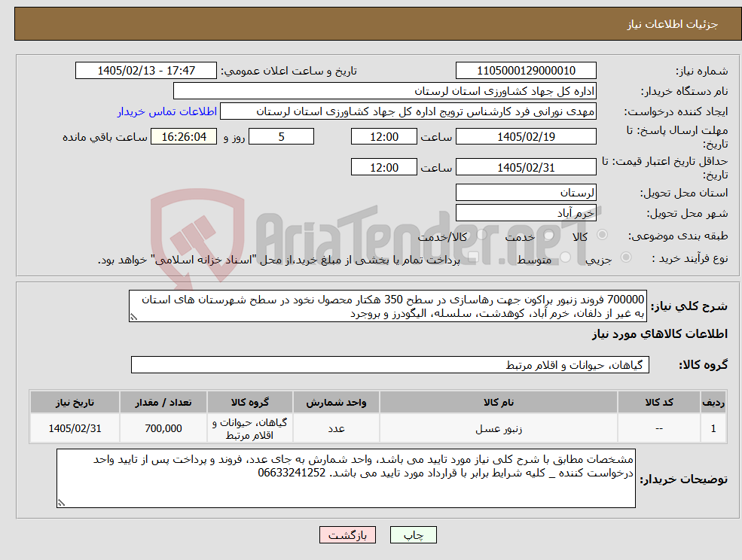
Task: Click the زنبور عسل item name cell
Action: (x=498, y=428)
